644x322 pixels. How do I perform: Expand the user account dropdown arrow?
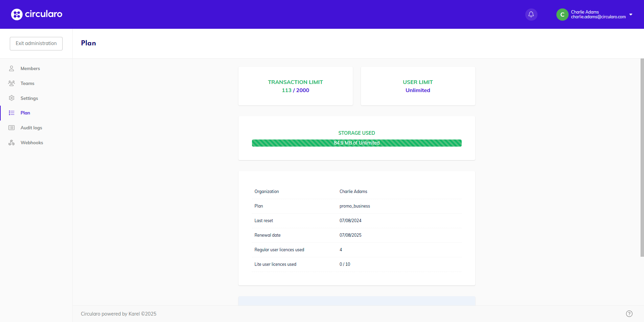631,15
